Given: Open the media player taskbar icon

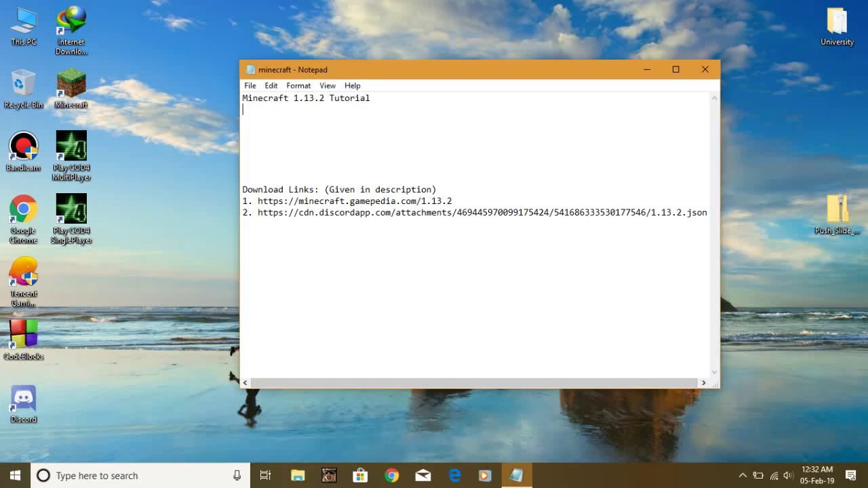Looking at the screenshot, I should tap(485, 475).
